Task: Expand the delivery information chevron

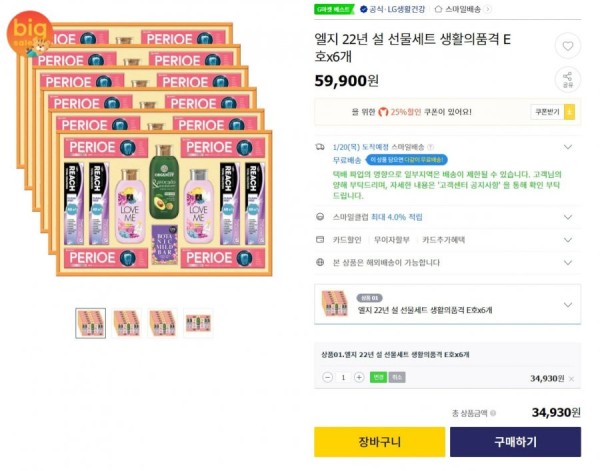Action: pyautogui.click(x=568, y=147)
